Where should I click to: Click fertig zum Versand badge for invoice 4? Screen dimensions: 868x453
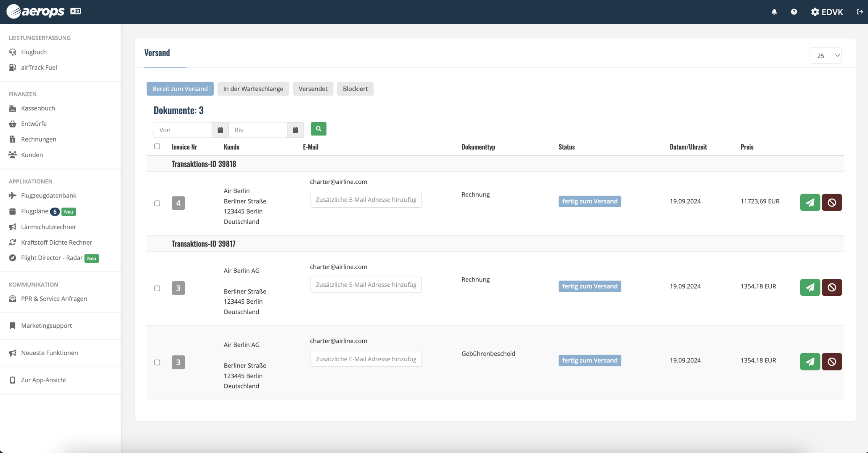590,201
